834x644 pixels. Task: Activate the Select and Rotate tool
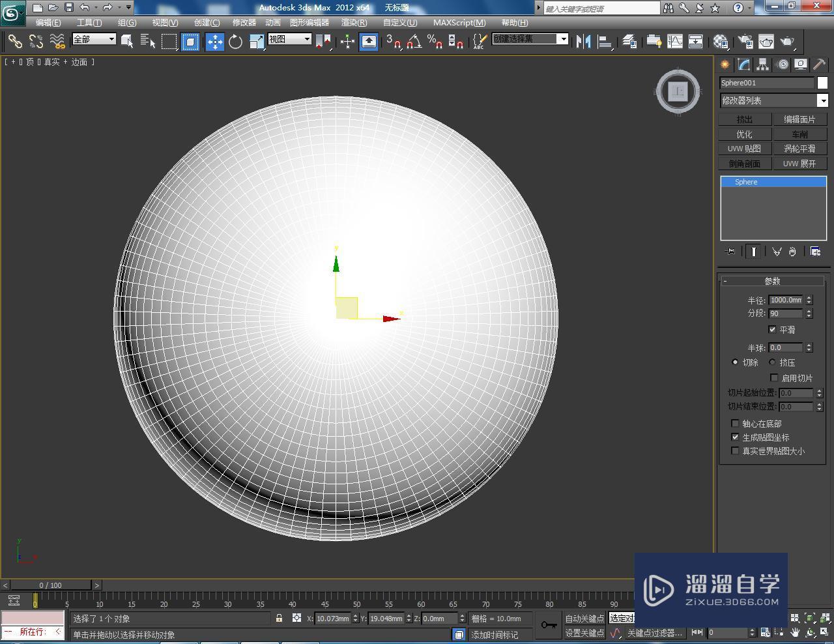235,41
